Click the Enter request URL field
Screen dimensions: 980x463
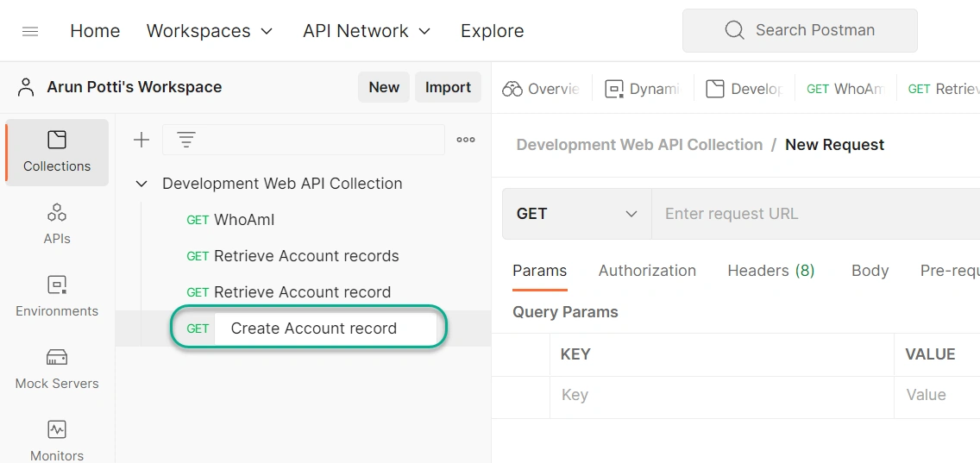(815, 214)
